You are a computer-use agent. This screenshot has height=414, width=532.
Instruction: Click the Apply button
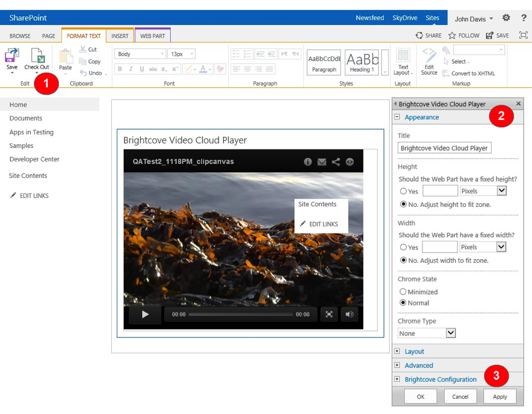coord(500,397)
